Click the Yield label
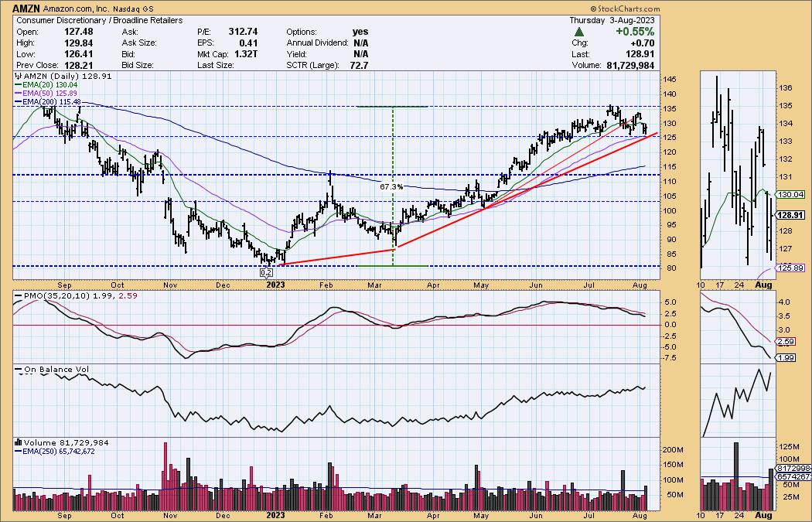Screen dimensions: 812x522 pos(296,54)
